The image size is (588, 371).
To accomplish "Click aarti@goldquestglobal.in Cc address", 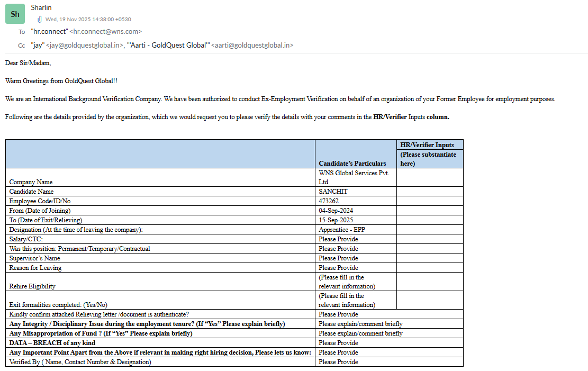I will tap(252, 45).
